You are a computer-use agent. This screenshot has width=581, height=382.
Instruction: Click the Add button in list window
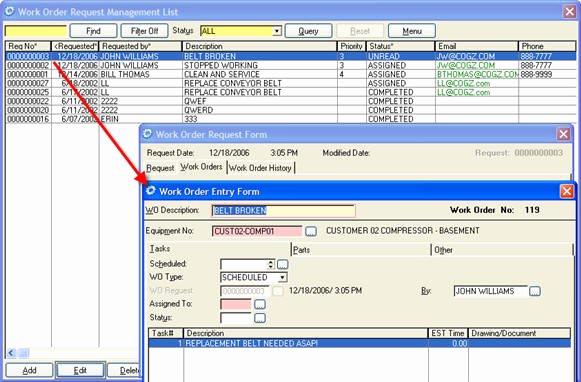pyautogui.click(x=30, y=371)
